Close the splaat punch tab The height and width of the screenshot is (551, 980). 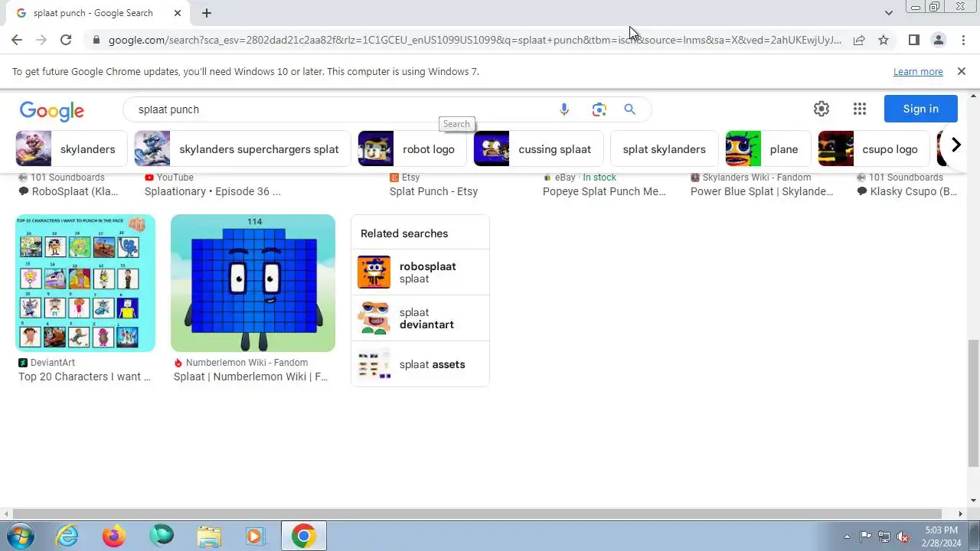coord(178,13)
